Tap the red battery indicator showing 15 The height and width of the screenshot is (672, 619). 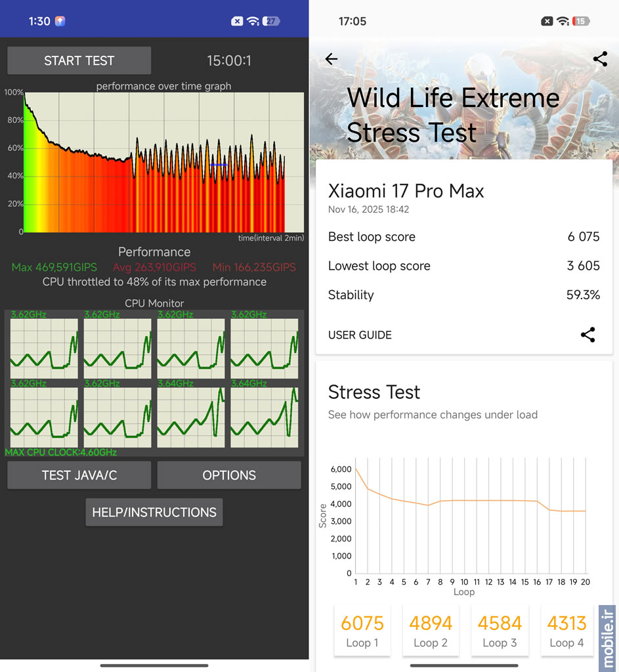[x=581, y=21]
